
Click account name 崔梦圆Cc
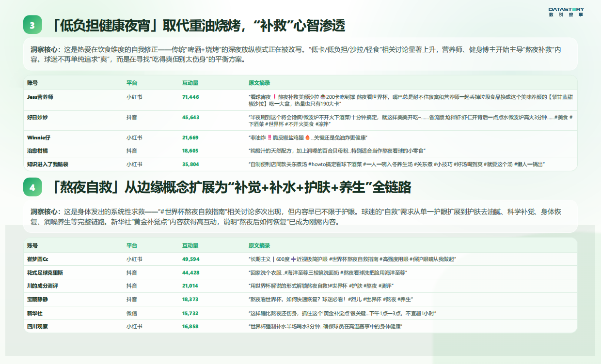pyautogui.click(x=38, y=259)
